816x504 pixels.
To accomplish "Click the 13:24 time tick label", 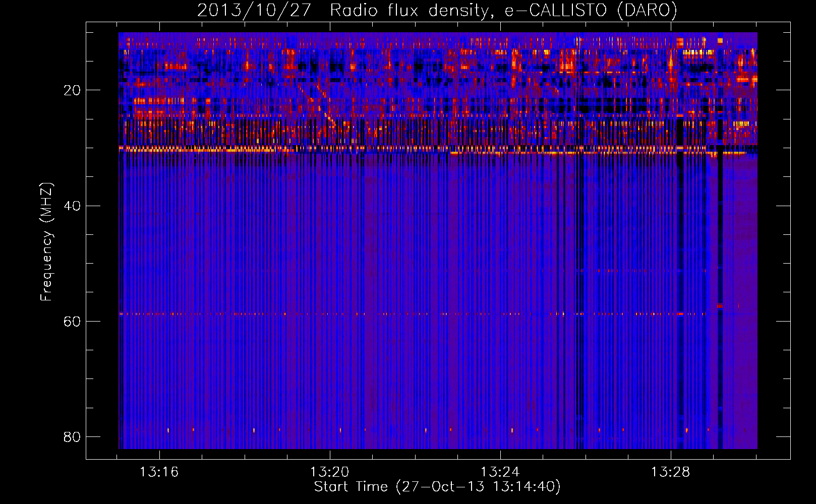I will point(500,472).
